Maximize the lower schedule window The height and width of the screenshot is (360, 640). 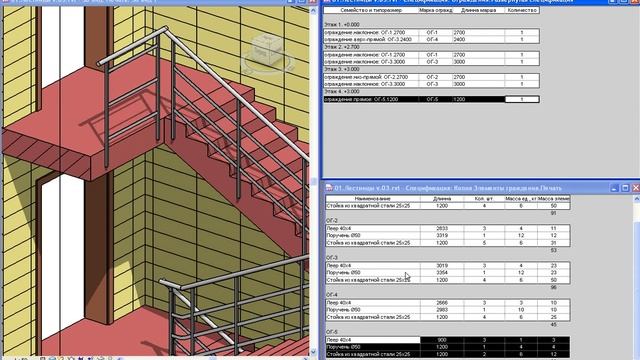tap(625, 188)
